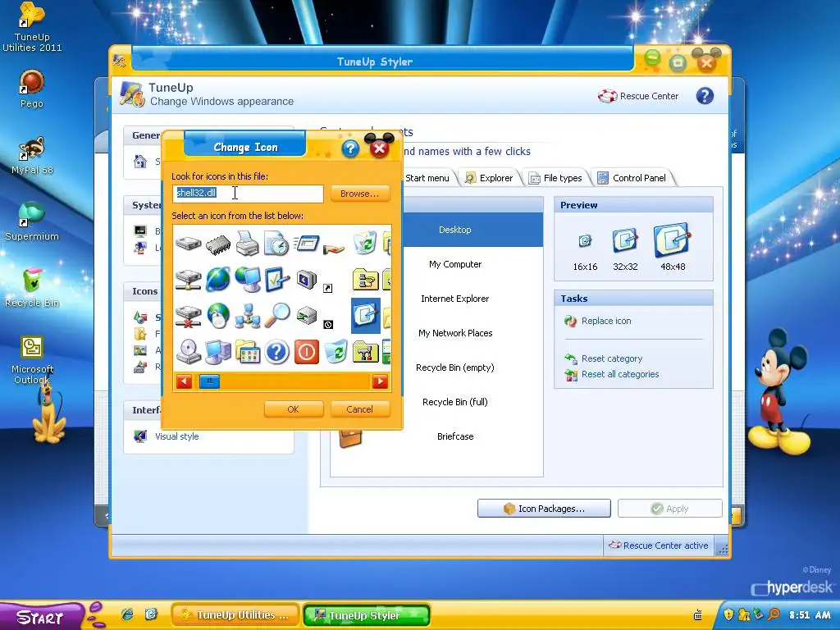Viewport: 840px width, 630px height.
Task: Select the hard drive icon in the icon list
Action: pos(189,244)
